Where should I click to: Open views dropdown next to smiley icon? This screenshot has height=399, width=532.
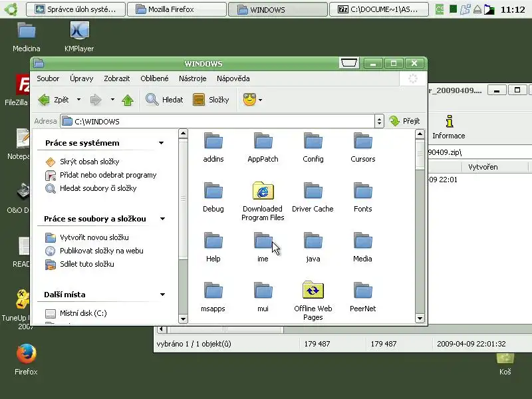260,100
